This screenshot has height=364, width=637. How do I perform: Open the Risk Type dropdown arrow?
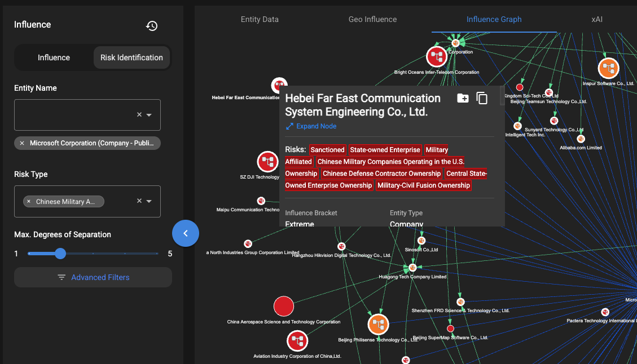[149, 201]
